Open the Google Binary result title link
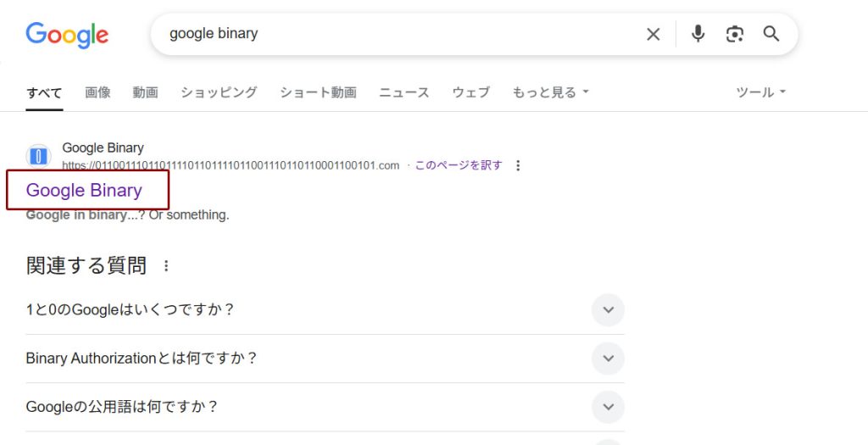The image size is (868, 445). 84,191
